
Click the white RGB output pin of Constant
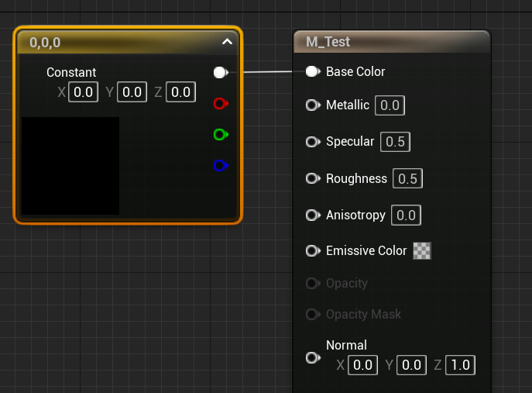click(x=221, y=72)
